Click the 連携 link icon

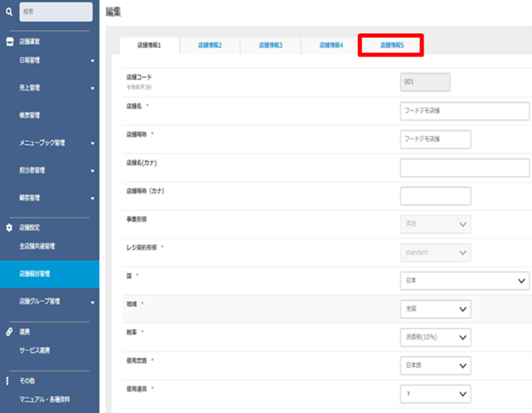pos(9,331)
